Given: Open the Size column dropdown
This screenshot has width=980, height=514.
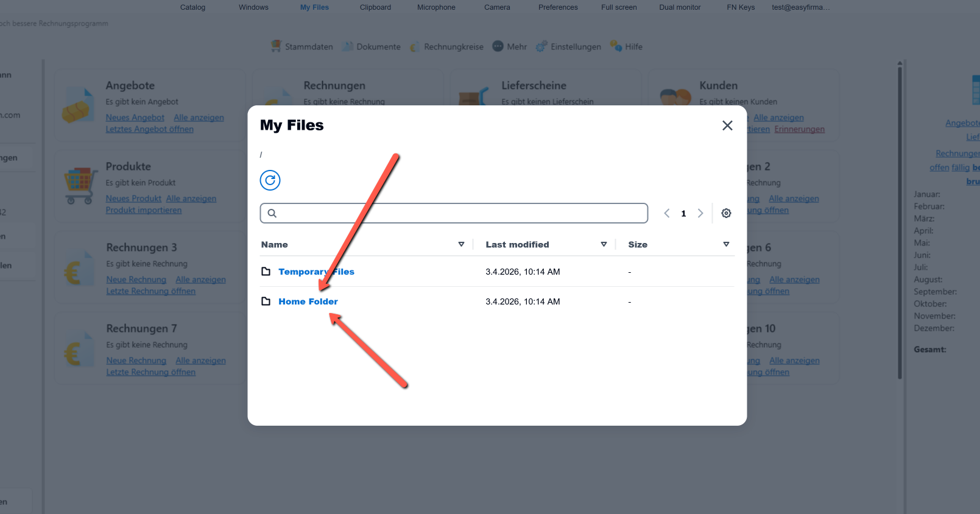Looking at the screenshot, I should pyautogui.click(x=726, y=244).
